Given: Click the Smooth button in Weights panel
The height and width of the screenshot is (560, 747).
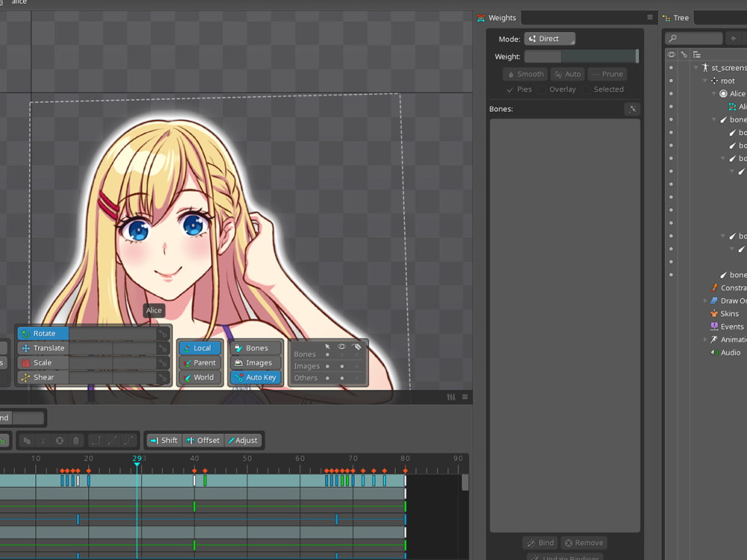Looking at the screenshot, I should tap(525, 74).
